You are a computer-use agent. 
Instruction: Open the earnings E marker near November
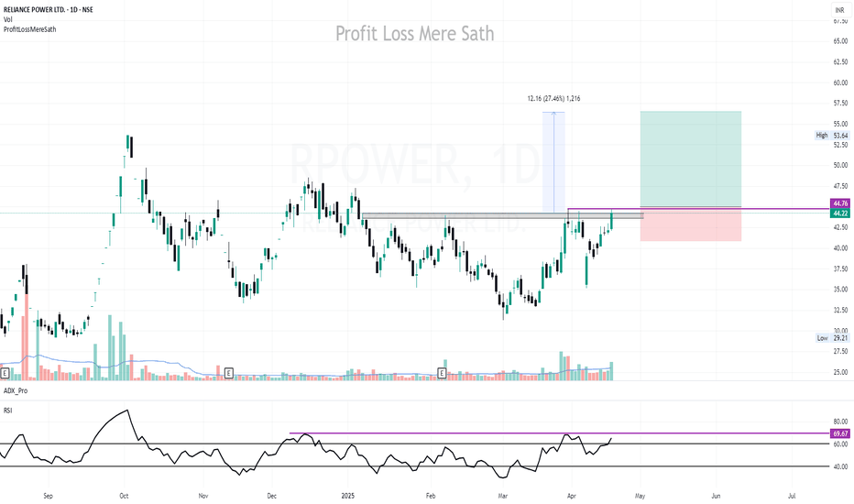tap(229, 373)
